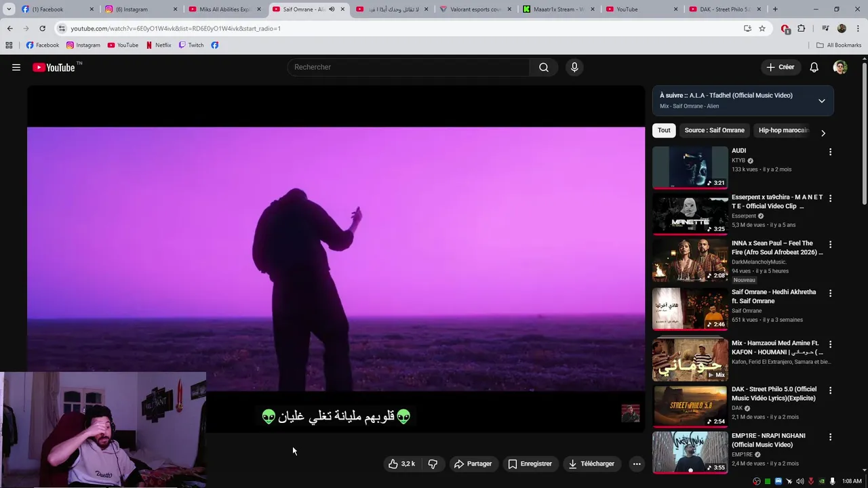
Task: Switch to Valorant esports tab
Action: coord(475,9)
